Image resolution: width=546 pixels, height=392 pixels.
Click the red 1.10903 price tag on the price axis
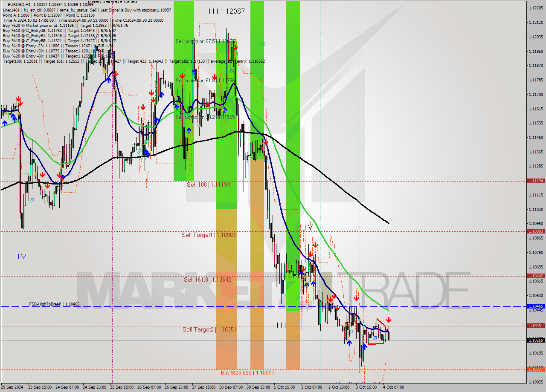(x=536, y=231)
